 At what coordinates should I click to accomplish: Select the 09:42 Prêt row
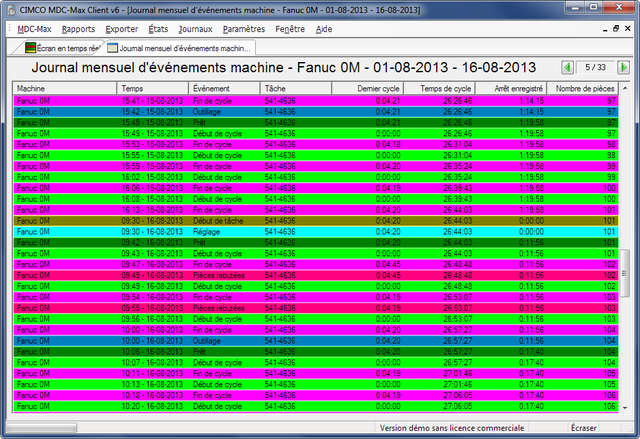(316, 243)
